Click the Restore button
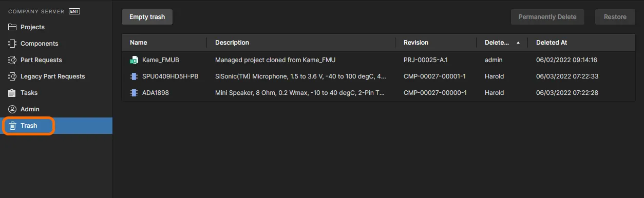Image resolution: width=644 pixels, height=198 pixels. [615, 17]
